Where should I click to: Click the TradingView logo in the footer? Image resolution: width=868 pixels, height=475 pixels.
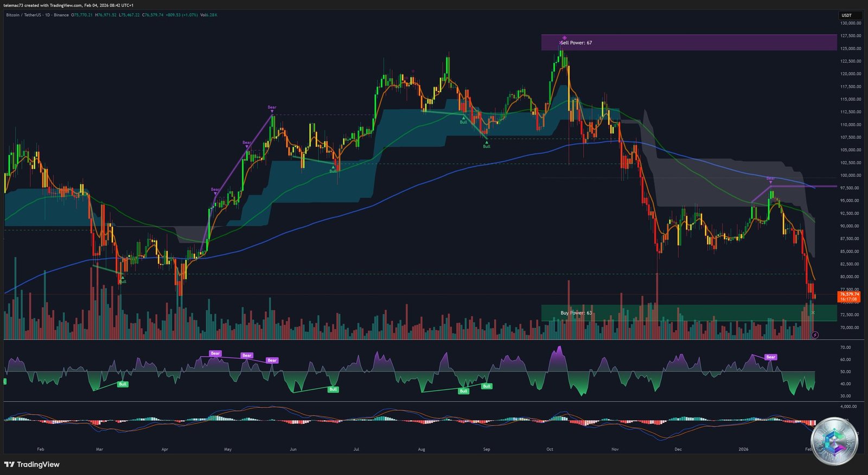32,465
